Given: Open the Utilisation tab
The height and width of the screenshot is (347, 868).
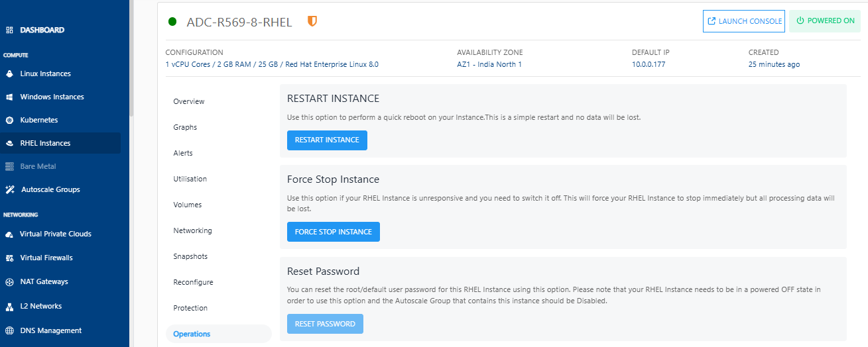Looking at the screenshot, I should (x=190, y=179).
